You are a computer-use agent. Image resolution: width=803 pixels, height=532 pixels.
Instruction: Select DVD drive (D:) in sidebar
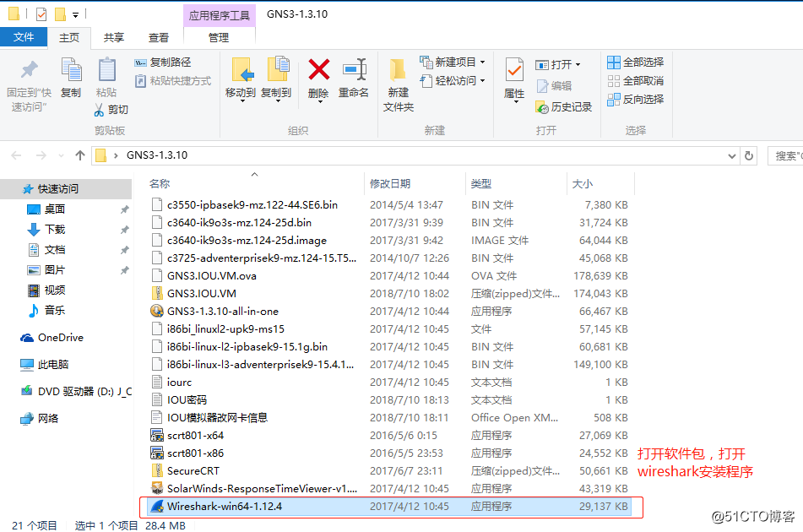[76, 392]
